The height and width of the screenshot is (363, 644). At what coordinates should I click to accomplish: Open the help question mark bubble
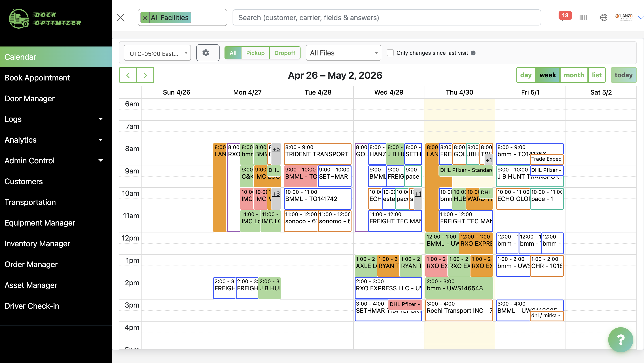(x=621, y=340)
